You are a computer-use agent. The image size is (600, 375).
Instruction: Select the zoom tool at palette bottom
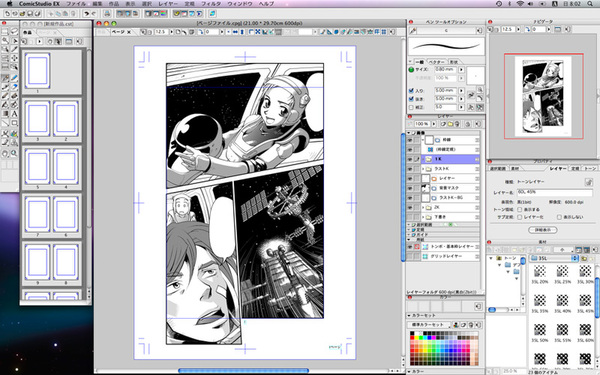point(14,153)
